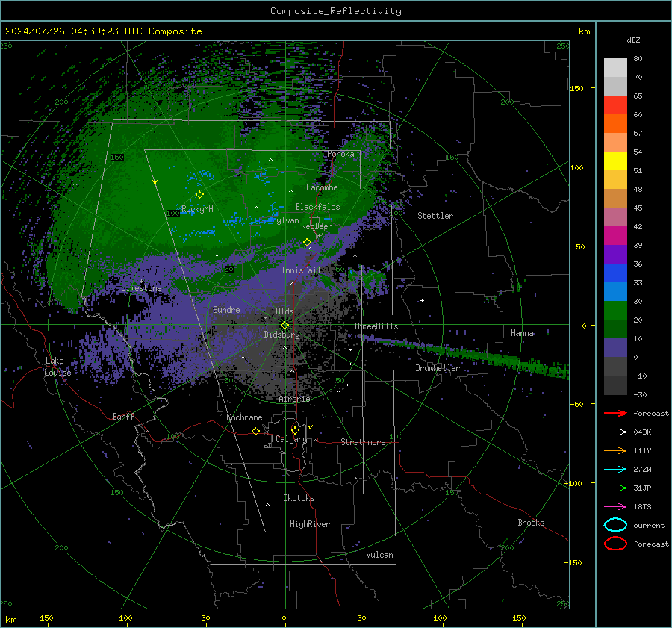Click the dBZ heading above color scale
The width and height of the screenshot is (672, 628).
tap(633, 40)
